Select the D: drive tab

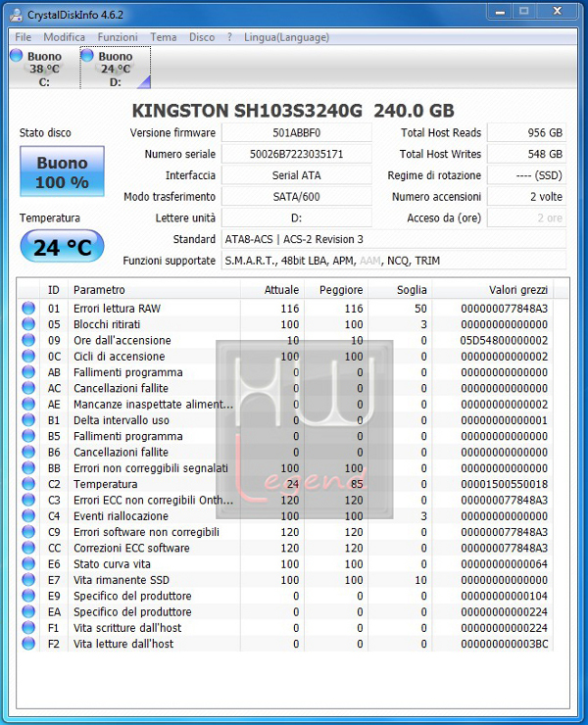point(116,68)
